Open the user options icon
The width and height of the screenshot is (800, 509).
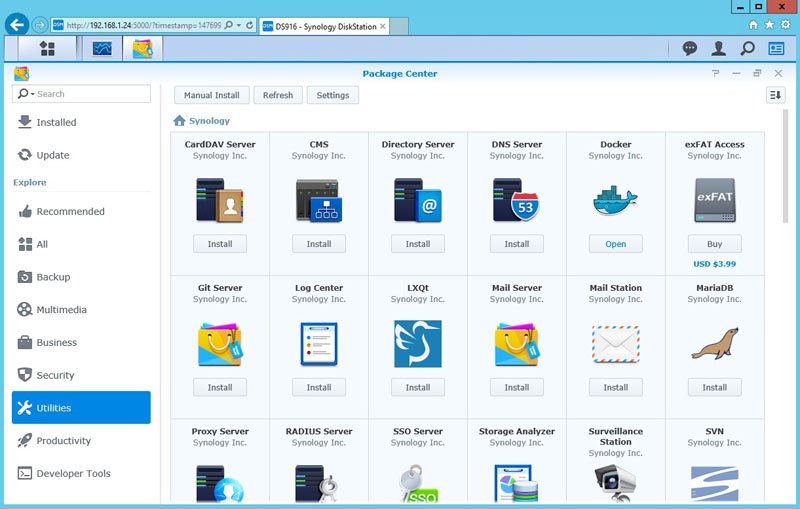(718, 48)
